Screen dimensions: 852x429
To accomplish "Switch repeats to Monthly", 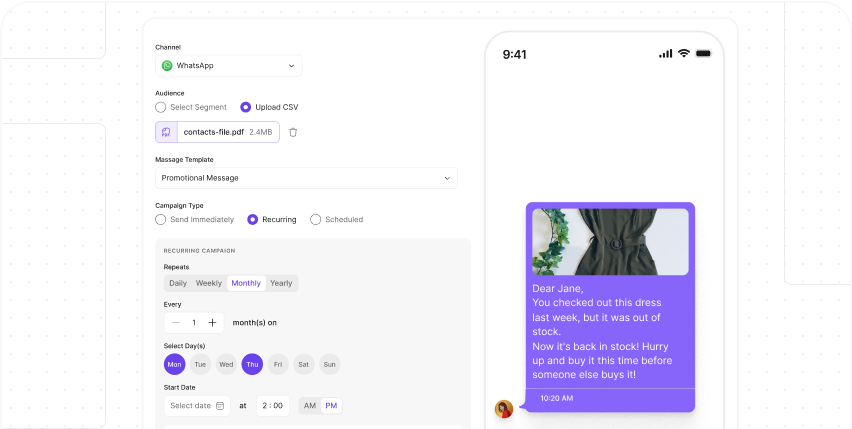I will coord(246,283).
